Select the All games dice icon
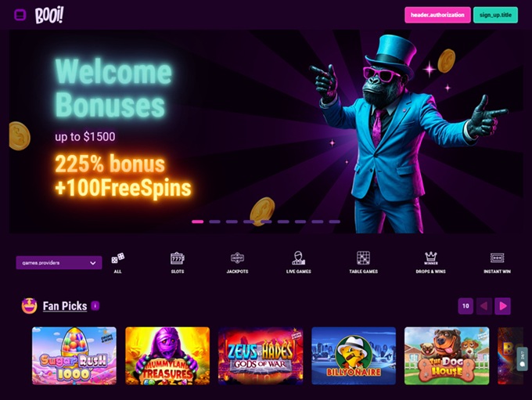This screenshot has height=400, width=532. click(117, 259)
